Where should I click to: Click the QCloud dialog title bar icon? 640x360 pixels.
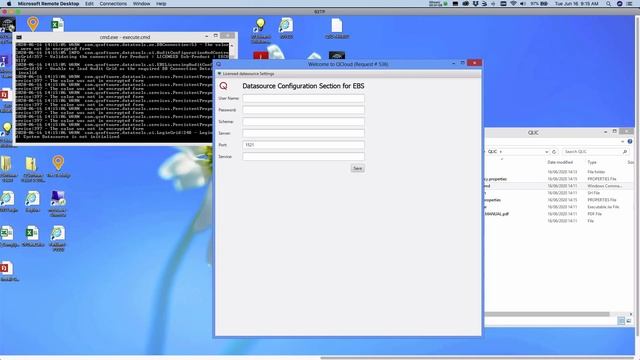tap(219, 64)
